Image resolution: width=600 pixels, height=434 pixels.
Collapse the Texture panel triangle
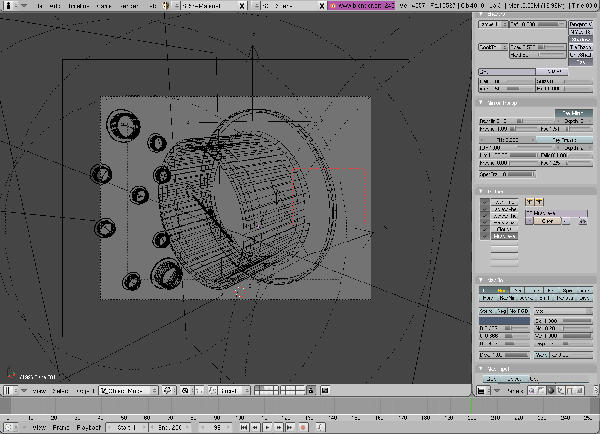pos(481,191)
